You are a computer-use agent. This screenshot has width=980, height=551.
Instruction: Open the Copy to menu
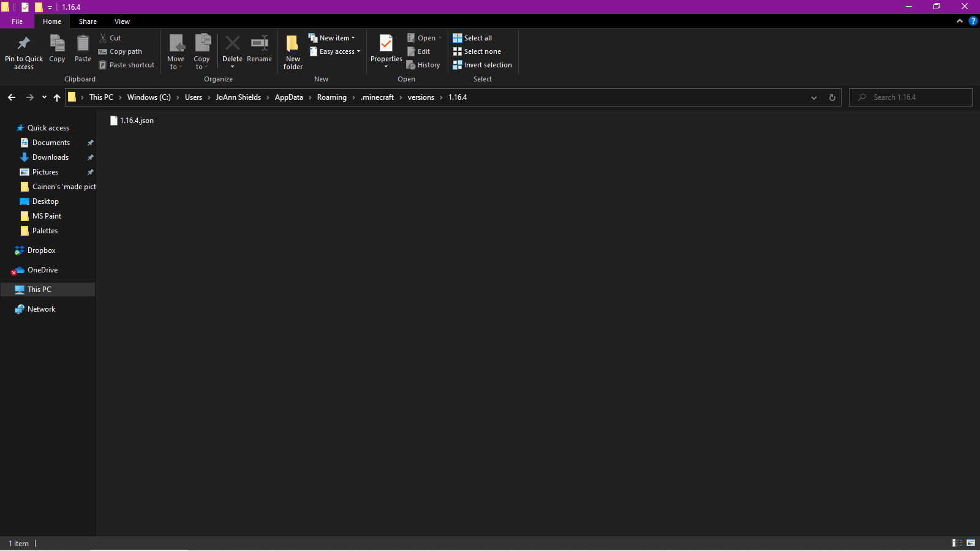tap(202, 52)
